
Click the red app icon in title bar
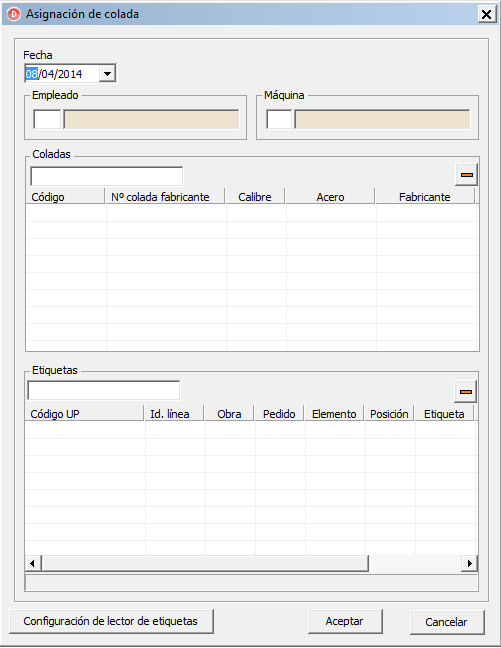click(14, 14)
